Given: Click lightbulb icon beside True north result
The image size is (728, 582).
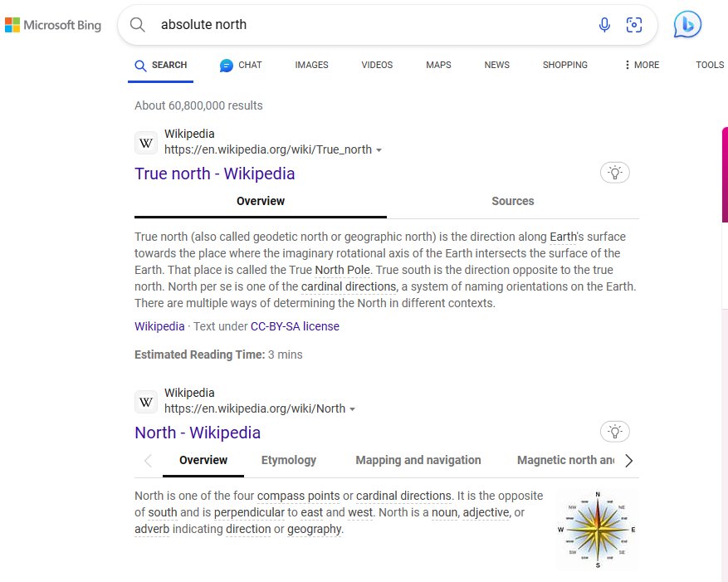Looking at the screenshot, I should 614,173.
